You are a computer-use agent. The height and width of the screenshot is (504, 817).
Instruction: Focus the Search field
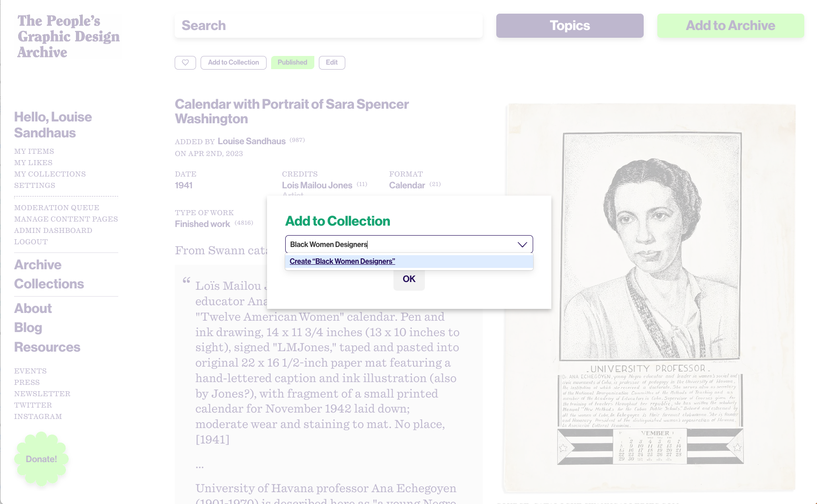(328, 25)
